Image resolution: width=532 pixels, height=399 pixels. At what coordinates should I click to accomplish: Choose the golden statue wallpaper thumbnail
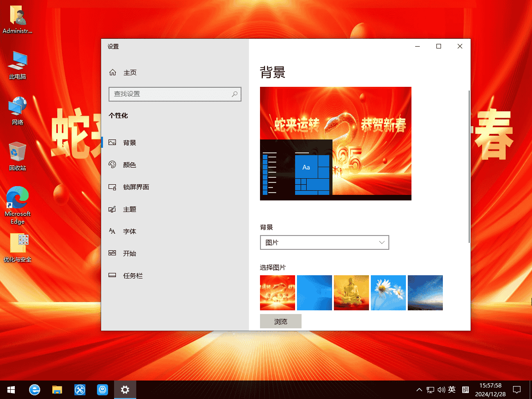pos(351,293)
